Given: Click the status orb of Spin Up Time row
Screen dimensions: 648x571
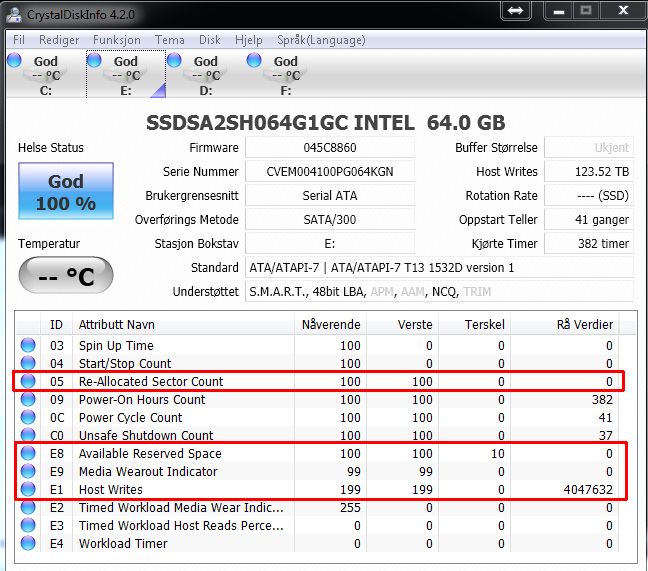Looking at the screenshot, I should [28, 345].
